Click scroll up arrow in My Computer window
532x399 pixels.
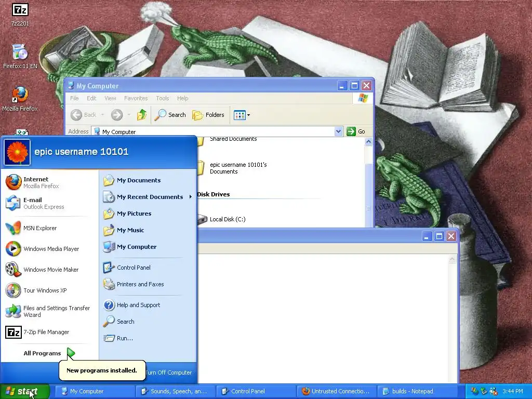coord(368,142)
